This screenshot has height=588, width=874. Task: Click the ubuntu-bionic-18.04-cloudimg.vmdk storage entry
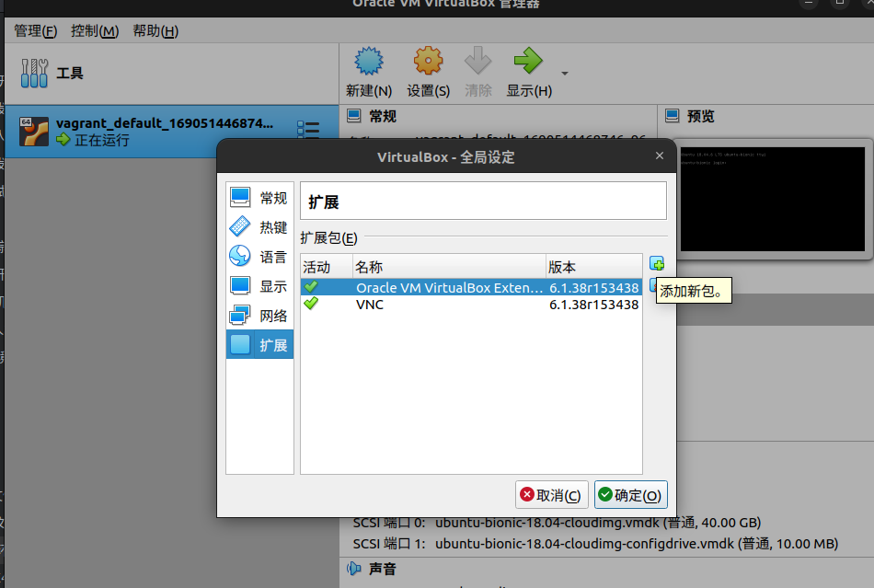tap(598, 523)
